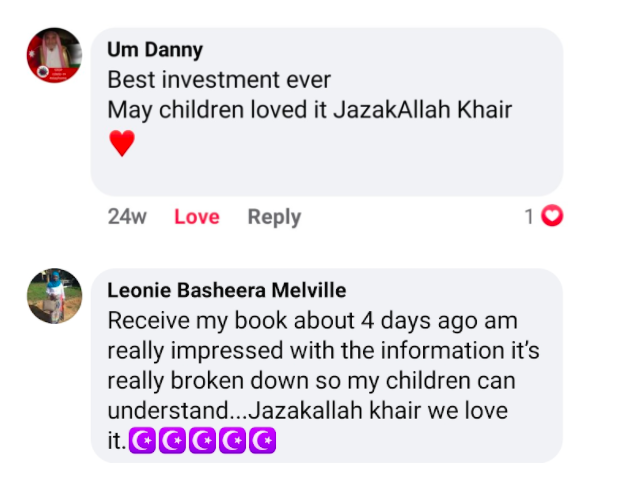
Task: Click the red heart reaction icon
Action: point(552,216)
